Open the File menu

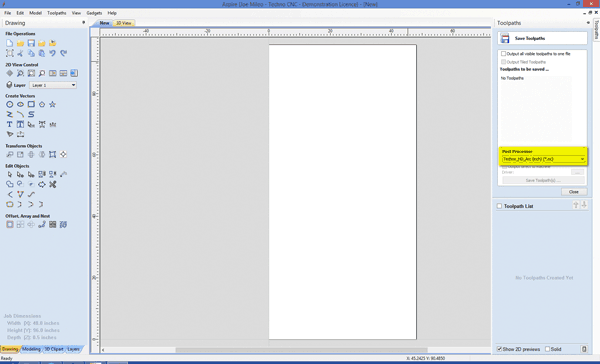(8, 13)
